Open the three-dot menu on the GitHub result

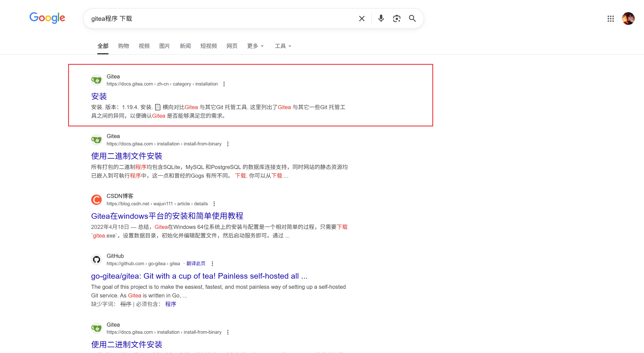[x=212, y=264]
